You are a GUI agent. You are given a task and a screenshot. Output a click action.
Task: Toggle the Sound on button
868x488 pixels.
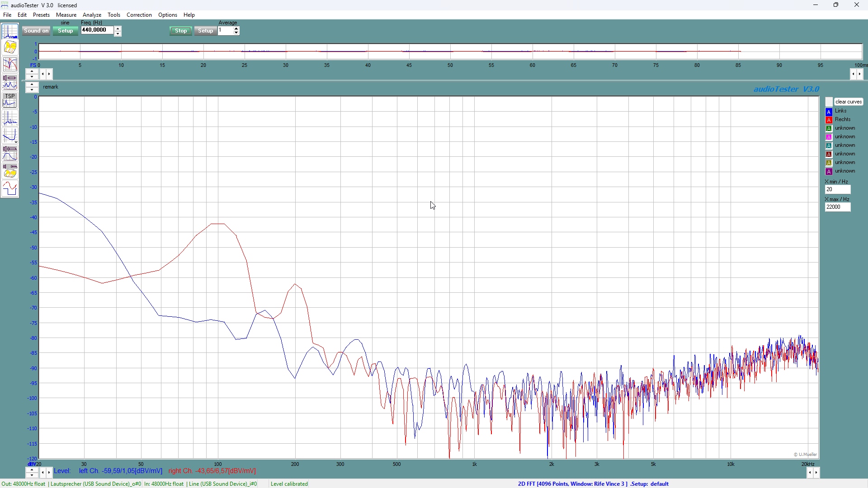[x=36, y=31]
